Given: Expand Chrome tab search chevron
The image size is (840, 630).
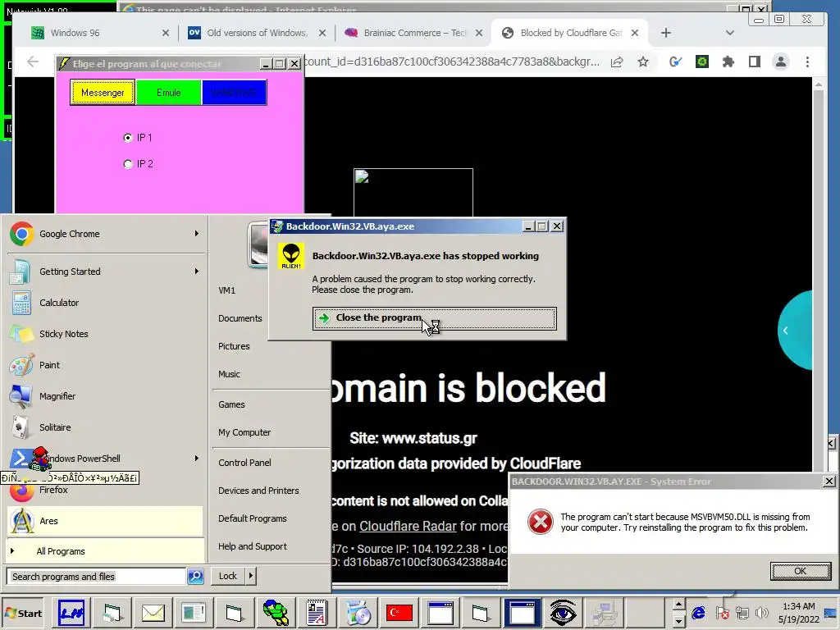Looking at the screenshot, I should coord(729,33).
